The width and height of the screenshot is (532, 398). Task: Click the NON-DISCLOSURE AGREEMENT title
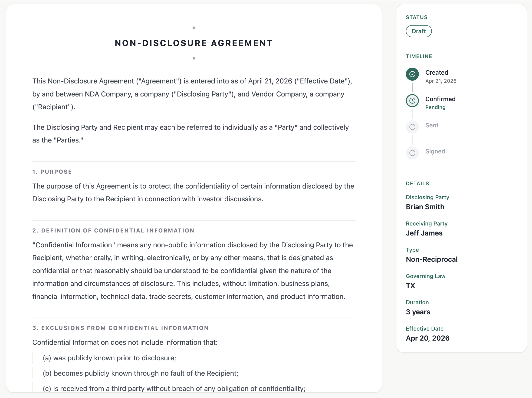[194, 43]
